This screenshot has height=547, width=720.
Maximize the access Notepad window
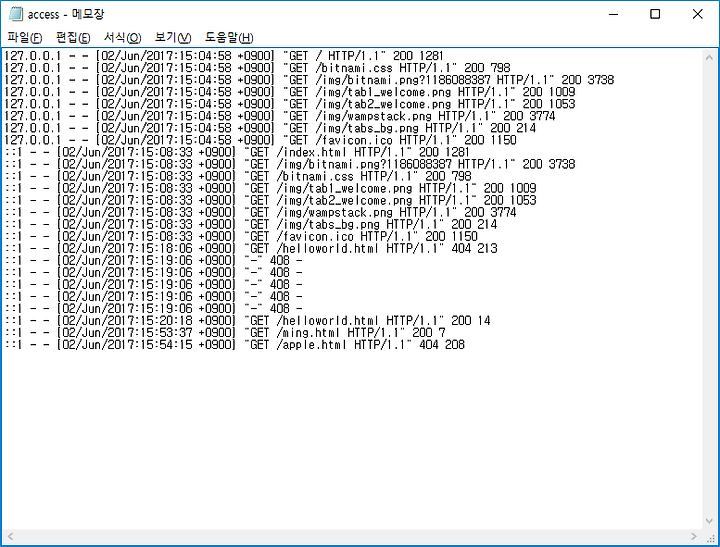[655, 14]
